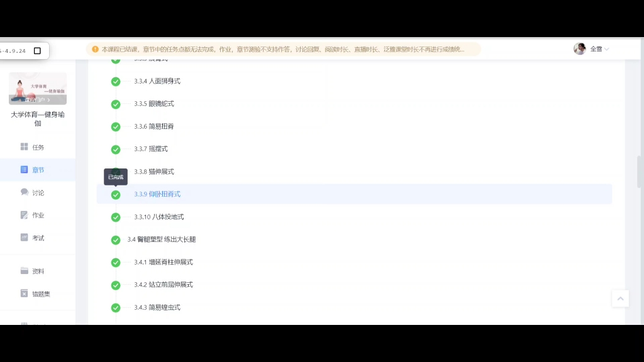Open lesson 3.4.2 站立前屈伸展式
Screen dimensions: 644x362
[x=165, y=285]
